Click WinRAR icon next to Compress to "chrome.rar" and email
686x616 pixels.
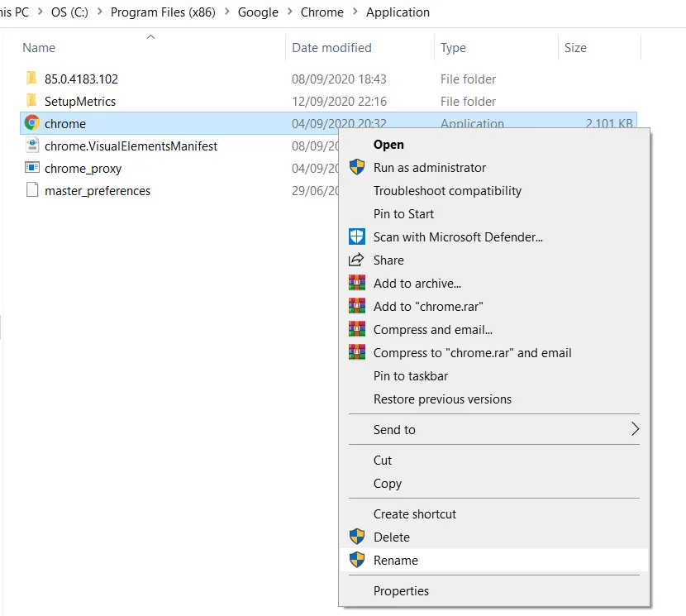click(356, 352)
